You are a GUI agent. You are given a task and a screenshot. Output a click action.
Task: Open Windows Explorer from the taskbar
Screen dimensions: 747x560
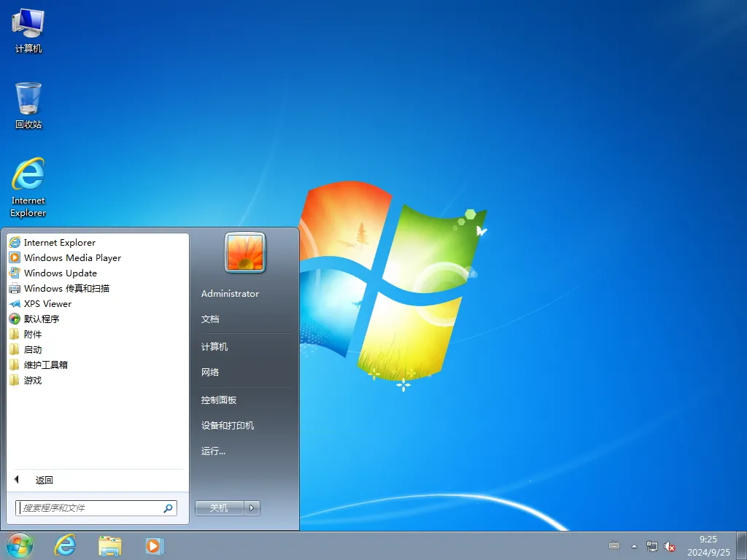[x=109, y=545]
